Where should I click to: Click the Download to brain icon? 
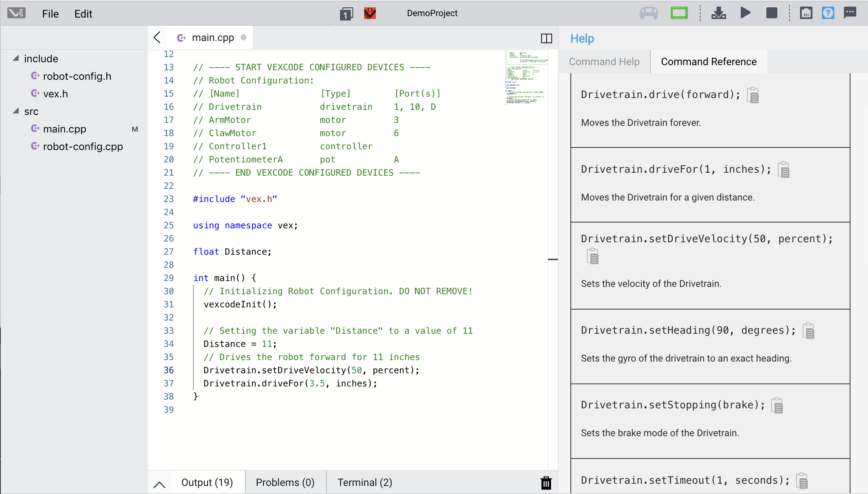718,13
